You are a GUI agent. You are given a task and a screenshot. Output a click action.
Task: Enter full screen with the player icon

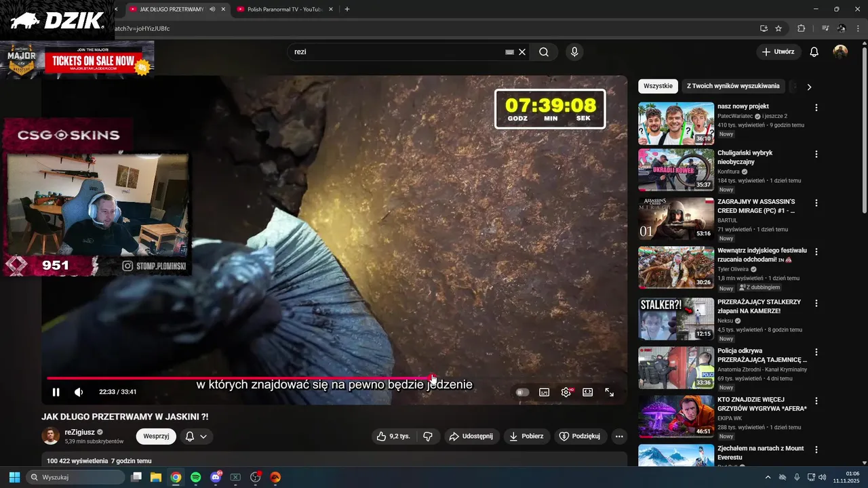[x=610, y=392]
